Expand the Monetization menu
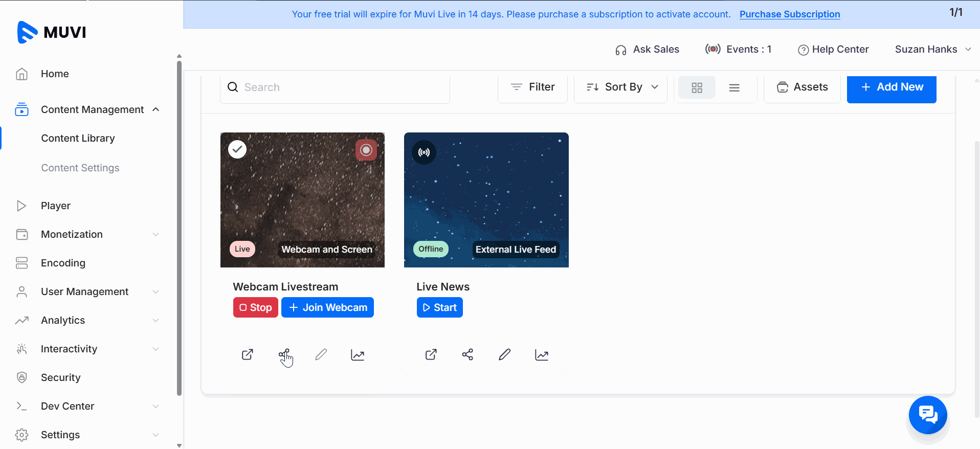 click(87, 234)
